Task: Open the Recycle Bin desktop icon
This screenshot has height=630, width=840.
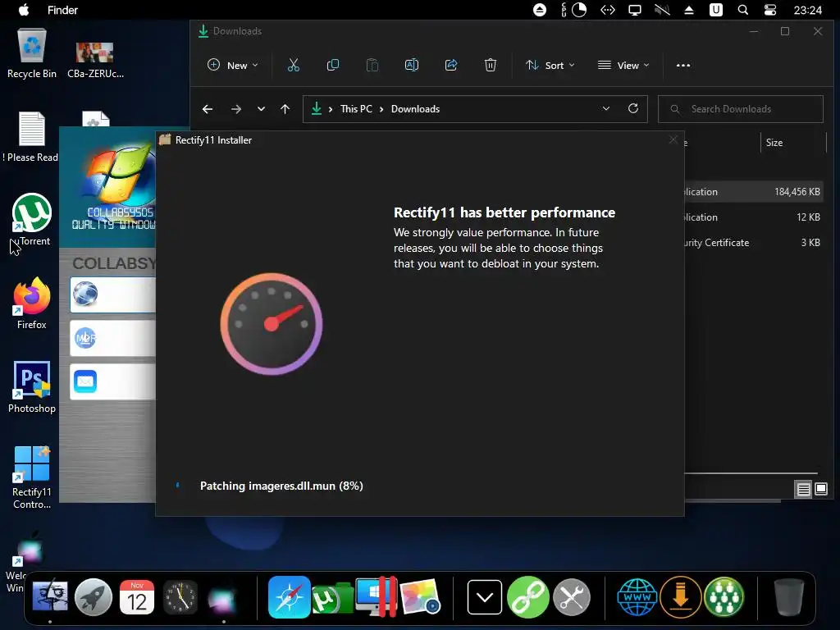Action: coord(32,53)
